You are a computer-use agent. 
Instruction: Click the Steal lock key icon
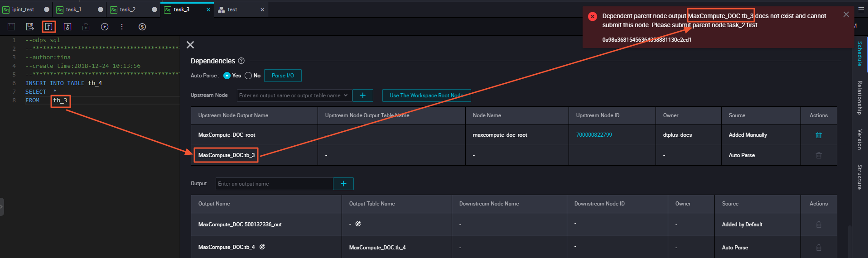tap(68, 27)
